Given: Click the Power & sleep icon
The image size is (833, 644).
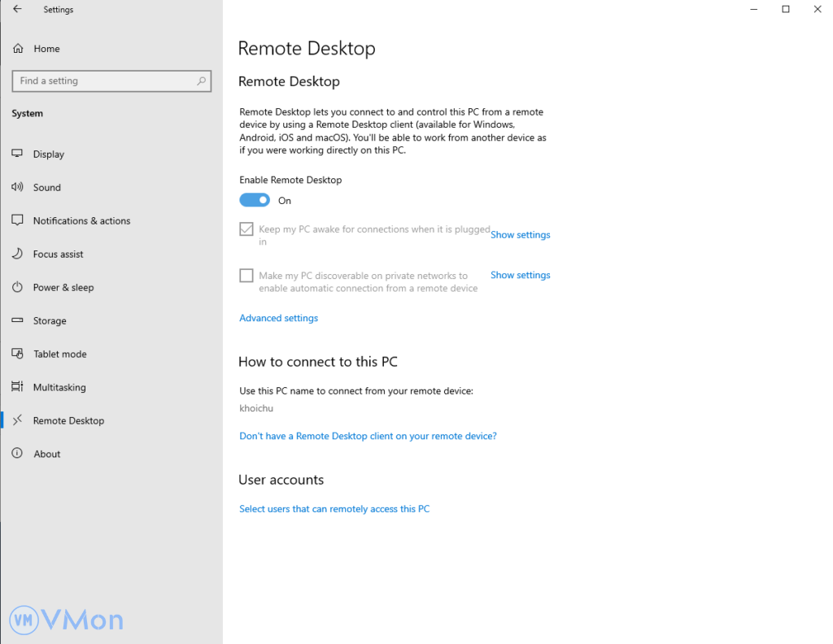Looking at the screenshot, I should [17, 287].
